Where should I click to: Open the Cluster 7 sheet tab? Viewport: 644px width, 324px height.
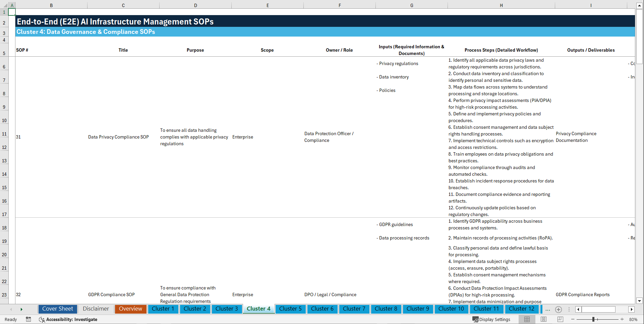[x=354, y=309]
